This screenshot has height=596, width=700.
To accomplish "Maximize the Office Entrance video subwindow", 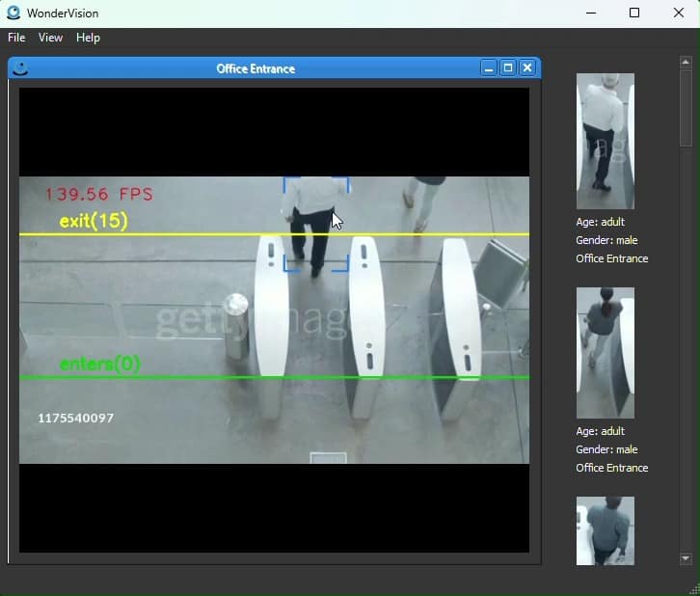I will 508,68.
